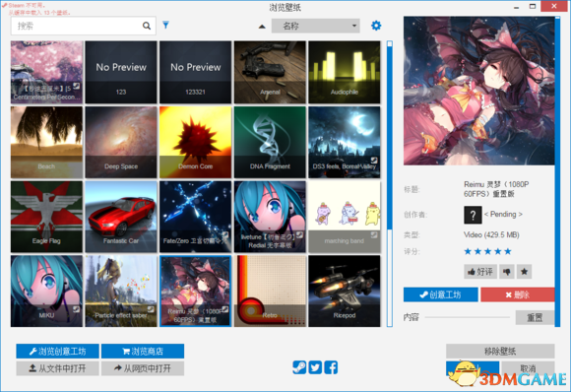This screenshot has width=571, height=392.
Task: Click 从网页中打开 open from web button
Action: [x=143, y=368]
